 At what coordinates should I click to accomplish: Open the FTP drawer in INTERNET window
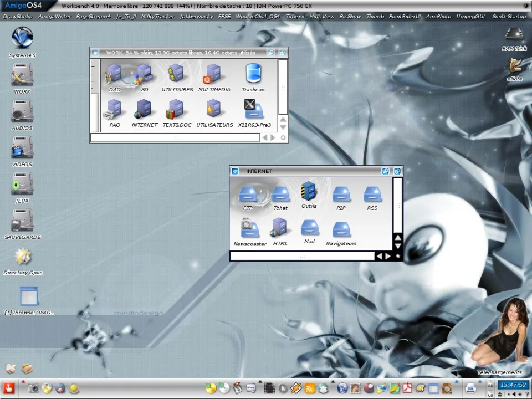click(x=248, y=194)
